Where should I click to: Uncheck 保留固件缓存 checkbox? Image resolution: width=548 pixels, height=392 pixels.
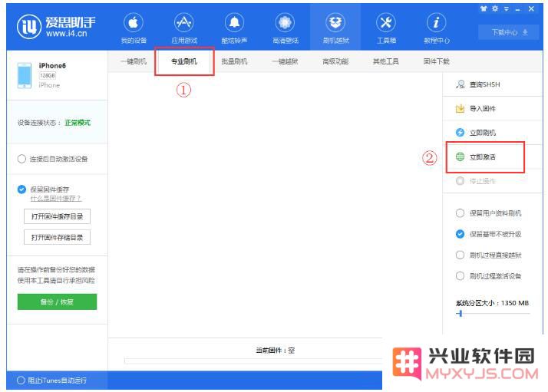tap(21, 189)
